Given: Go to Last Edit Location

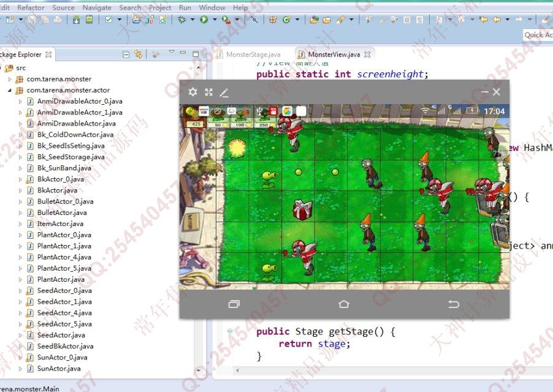Looking at the screenshot, I should click(484, 20).
